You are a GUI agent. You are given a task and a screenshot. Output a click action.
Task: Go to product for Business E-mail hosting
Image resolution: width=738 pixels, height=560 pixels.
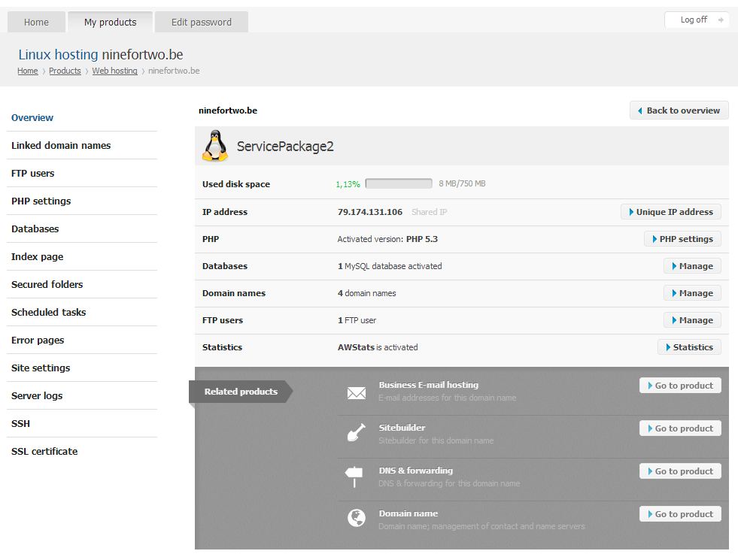tap(680, 385)
